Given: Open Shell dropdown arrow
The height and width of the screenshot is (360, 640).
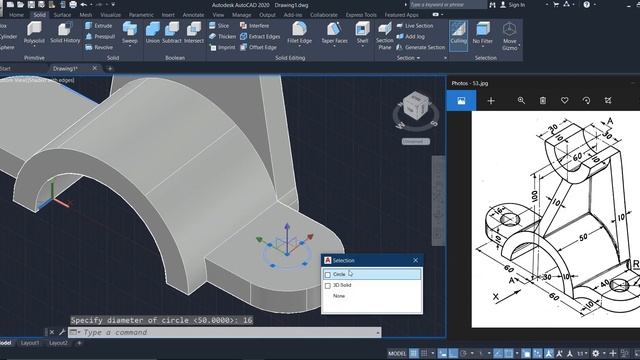Looking at the screenshot, I should pyautogui.click(x=362, y=46).
